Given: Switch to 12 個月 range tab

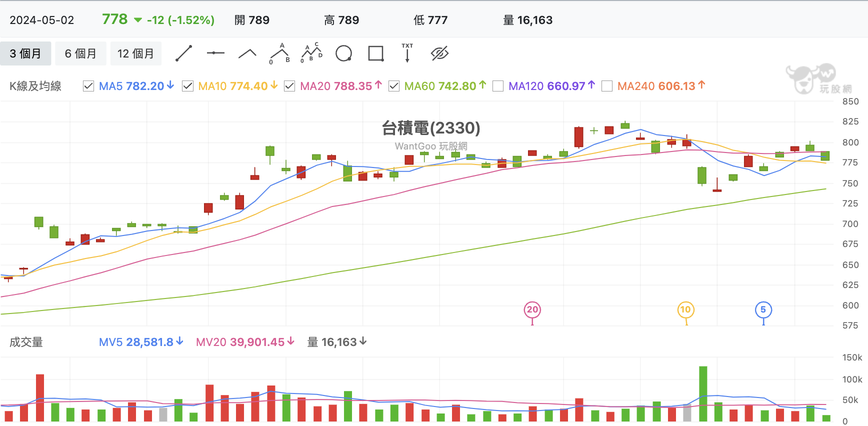Looking at the screenshot, I should click(x=136, y=53).
